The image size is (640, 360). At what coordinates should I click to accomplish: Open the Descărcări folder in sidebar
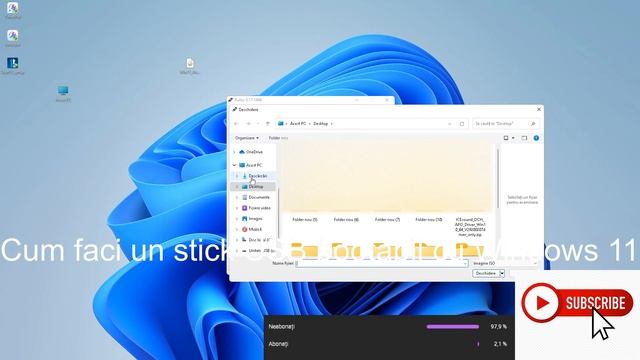tap(255, 176)
